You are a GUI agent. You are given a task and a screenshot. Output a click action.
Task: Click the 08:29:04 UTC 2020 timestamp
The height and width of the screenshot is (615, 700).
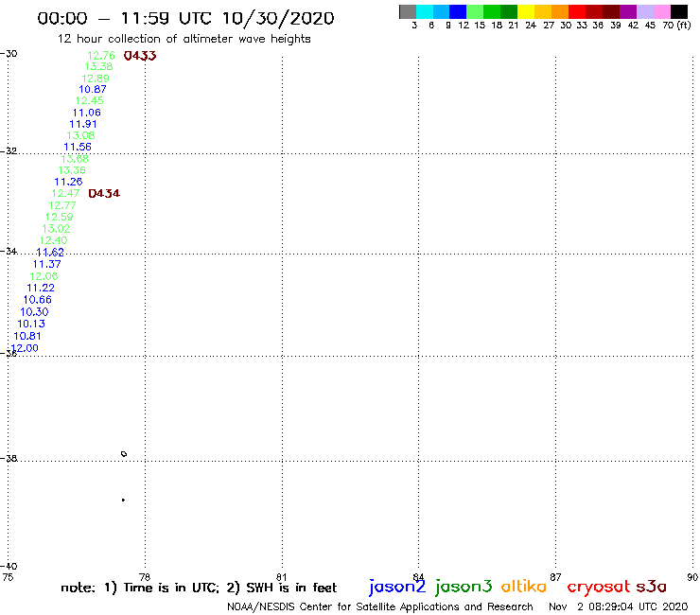(x=639, y=606)
